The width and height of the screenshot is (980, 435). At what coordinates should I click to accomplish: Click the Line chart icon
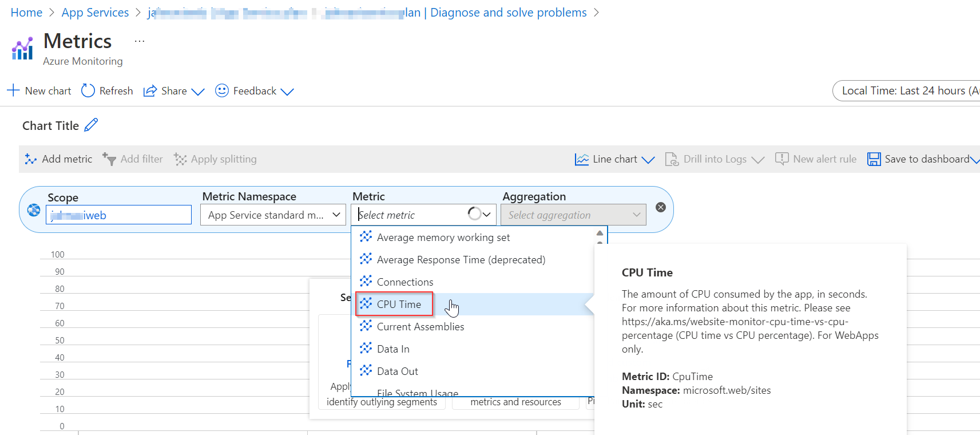pos(582,159)
